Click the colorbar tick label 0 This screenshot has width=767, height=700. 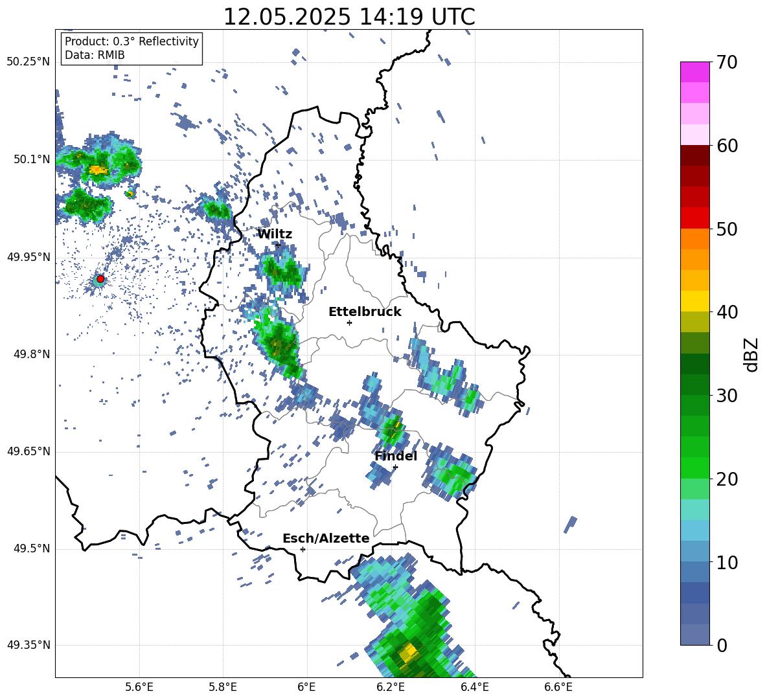click(722, 645)
